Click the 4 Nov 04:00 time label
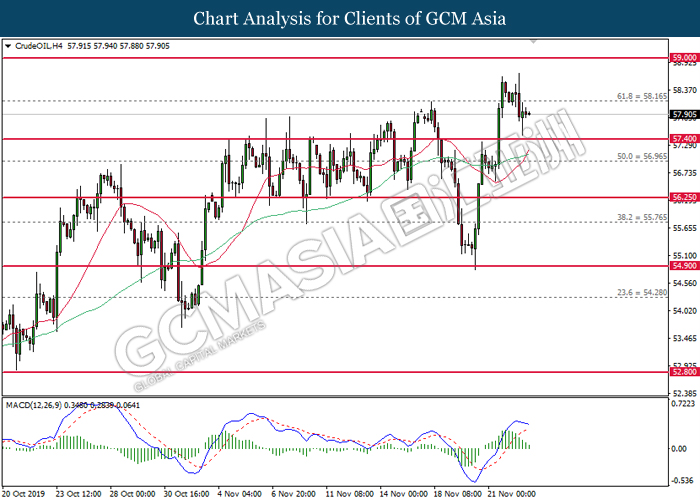This screenshot has height=500, width=700. (239, 494)
